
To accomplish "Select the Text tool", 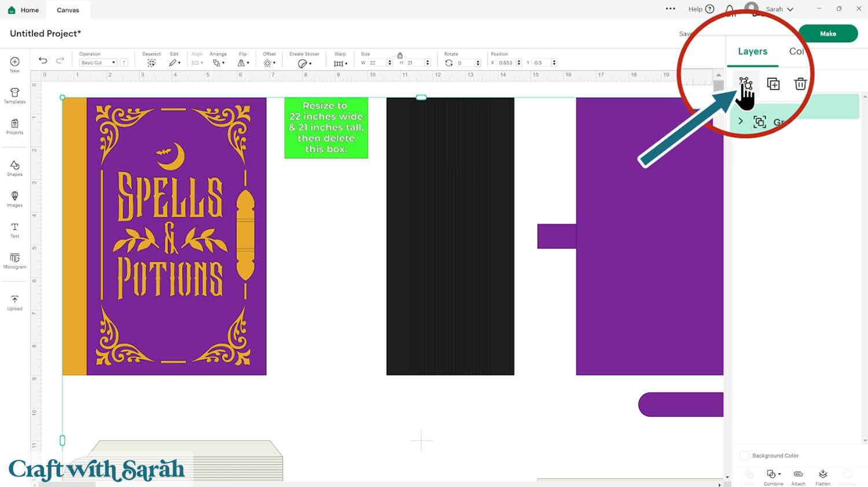I will tap(14, 230).
